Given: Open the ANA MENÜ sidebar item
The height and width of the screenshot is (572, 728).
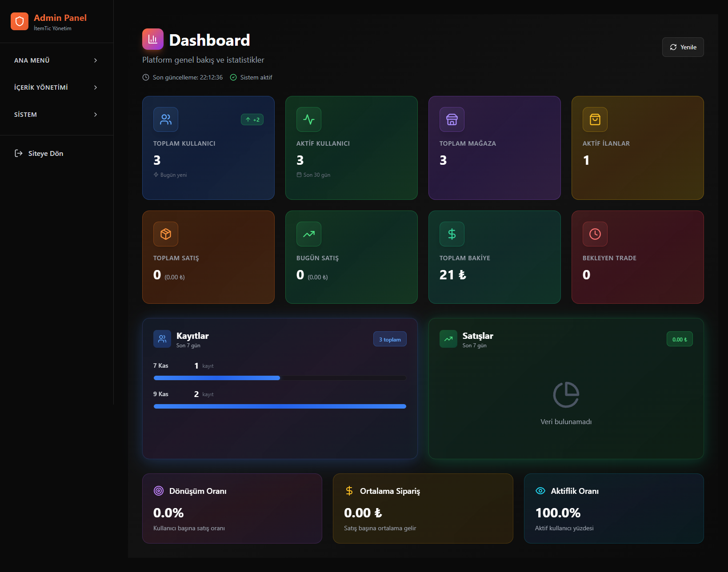Looking at the screenshot, I should pyautogui.click(x=32, y=60).
